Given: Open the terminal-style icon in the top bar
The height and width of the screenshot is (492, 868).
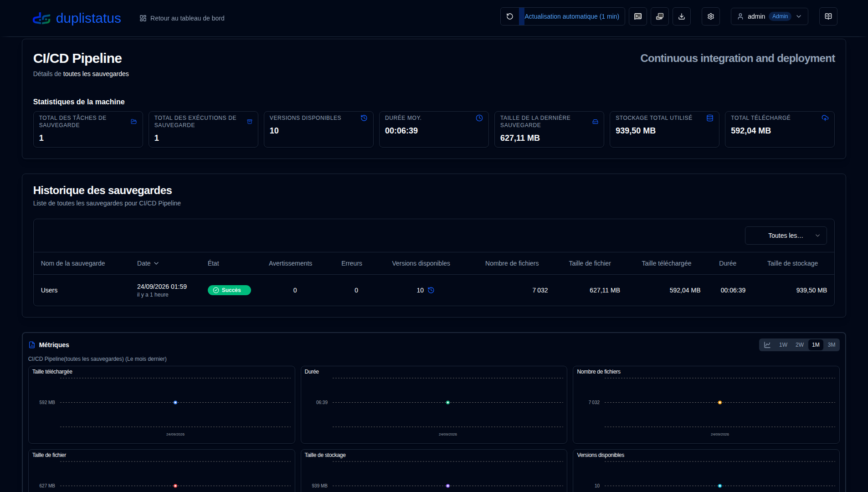Looking at the screenshot, I should click(x=638, y=16).
